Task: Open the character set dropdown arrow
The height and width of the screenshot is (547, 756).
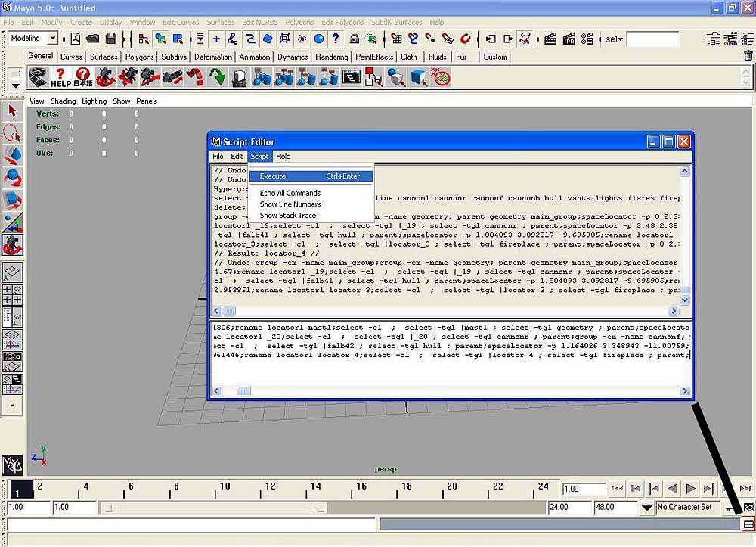Action: point(646,508)
